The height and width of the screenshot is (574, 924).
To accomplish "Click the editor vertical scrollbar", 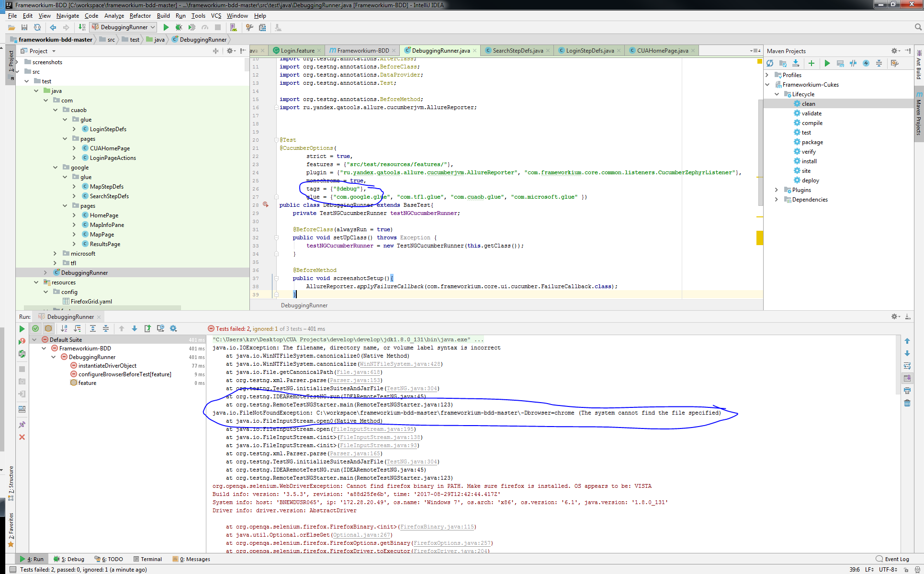I will (x=760, y=152).
